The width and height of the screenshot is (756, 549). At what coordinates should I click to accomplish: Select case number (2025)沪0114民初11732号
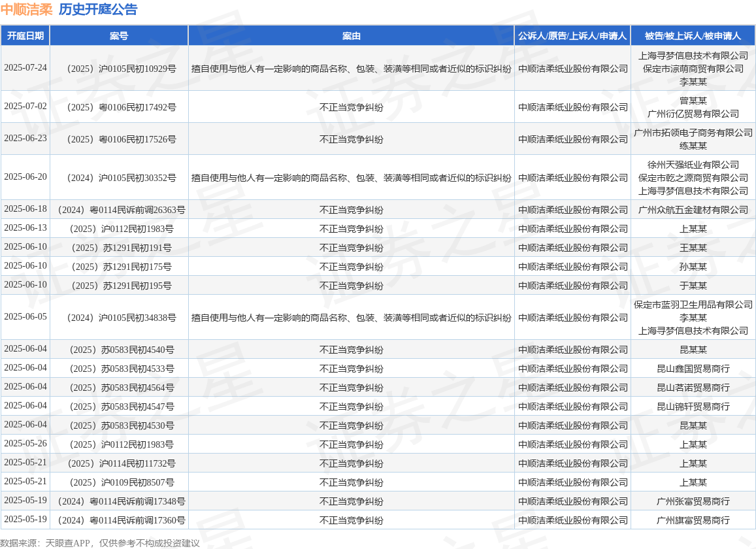point(119,463)
